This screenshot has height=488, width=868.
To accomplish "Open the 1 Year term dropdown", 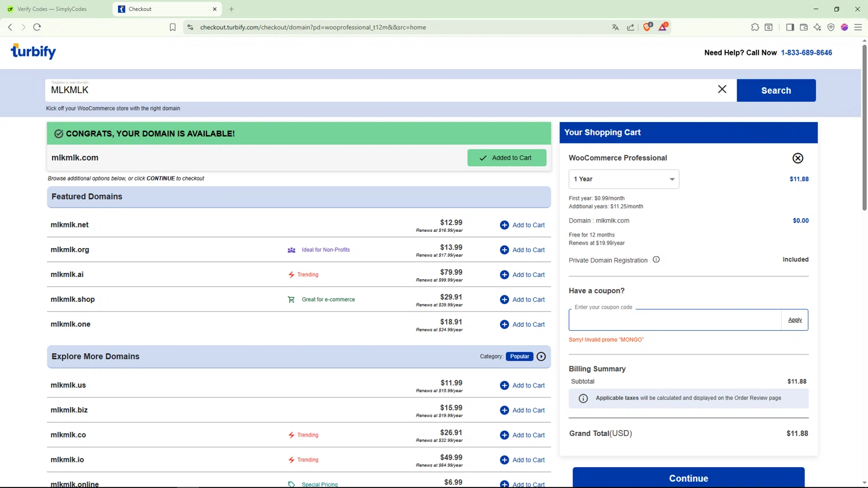I will 624,179.
